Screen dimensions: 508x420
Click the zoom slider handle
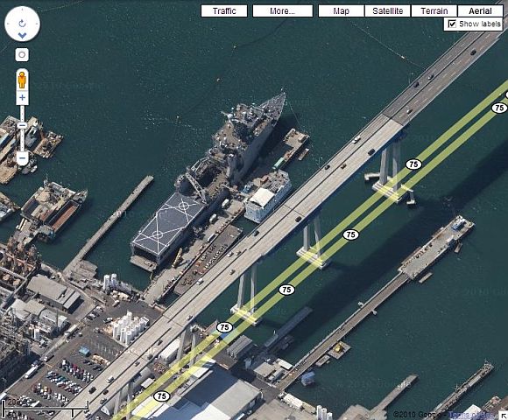[22, 125]
